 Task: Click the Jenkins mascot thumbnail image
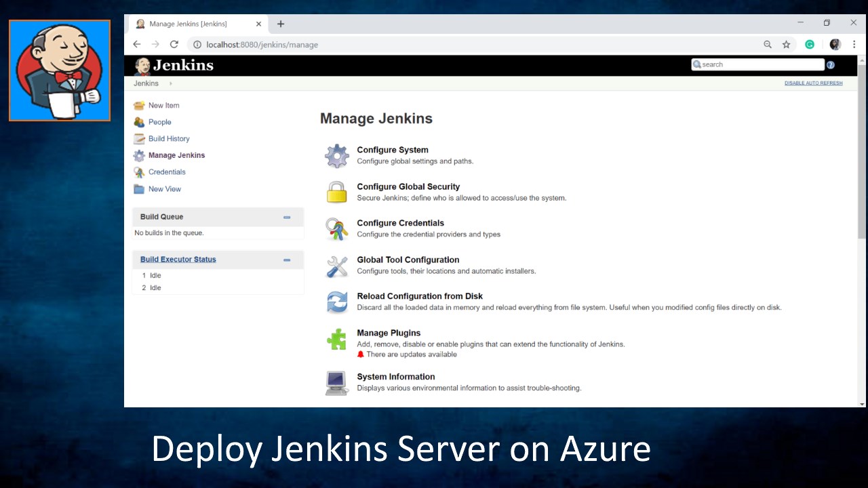[x=60, y=70]
